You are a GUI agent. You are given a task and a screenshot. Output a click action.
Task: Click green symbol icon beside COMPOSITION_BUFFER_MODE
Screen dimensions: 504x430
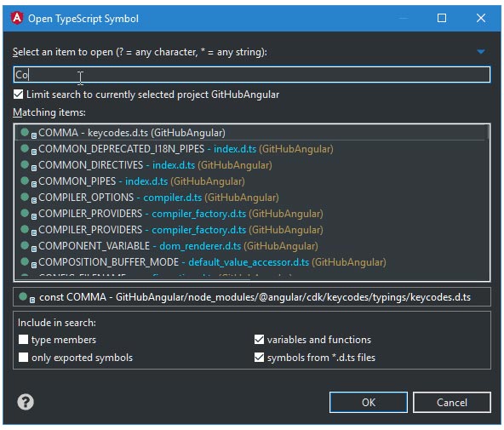[x=25, y=261]
